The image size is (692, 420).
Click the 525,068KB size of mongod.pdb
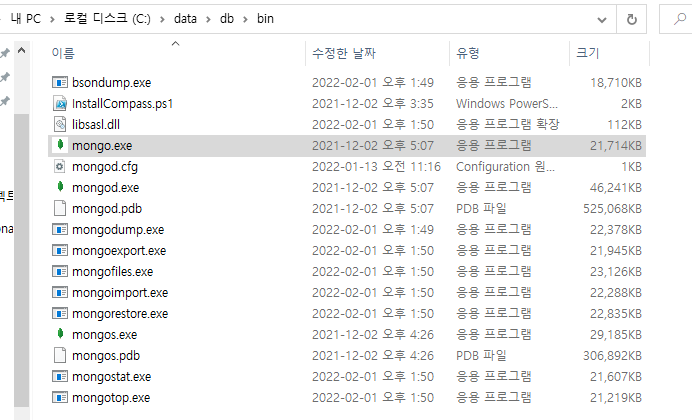pyautogui.click(x=612, y=209)
